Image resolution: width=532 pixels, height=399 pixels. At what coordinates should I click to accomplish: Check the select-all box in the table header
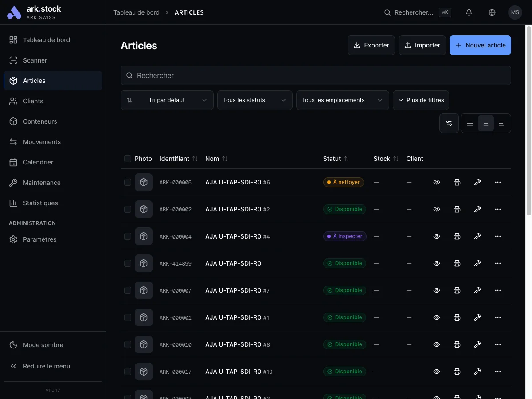click(x=127, y=158)
